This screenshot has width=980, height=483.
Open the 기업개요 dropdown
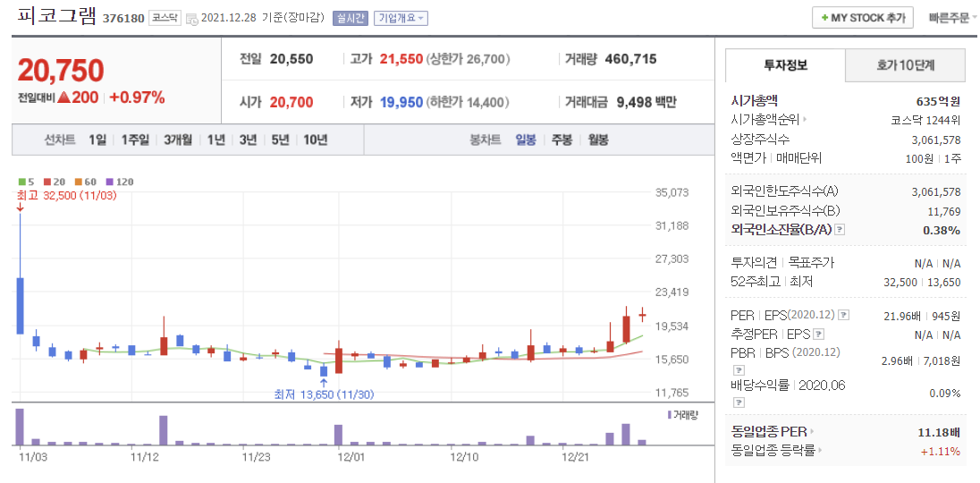(401, 18)
